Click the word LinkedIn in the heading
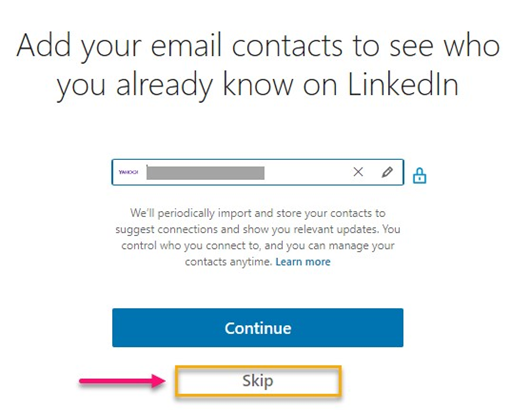The width and height of the screenshot is (530, 410). [x=403, y=84]
